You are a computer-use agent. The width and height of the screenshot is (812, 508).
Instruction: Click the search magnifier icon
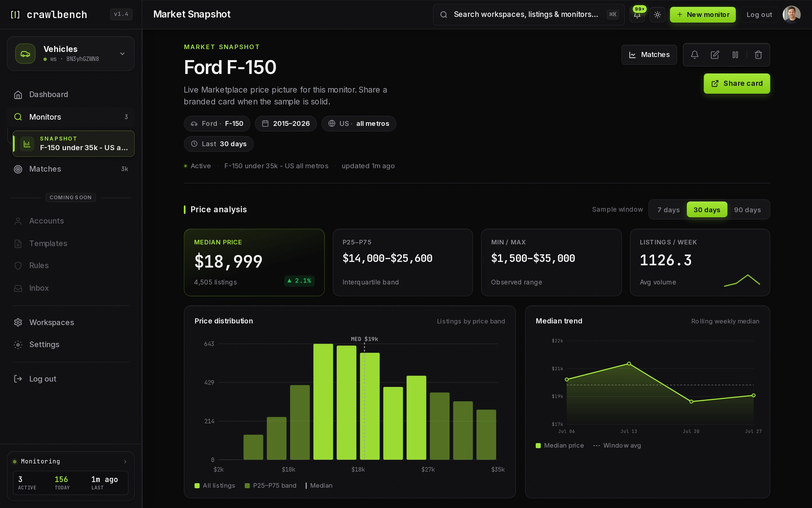443,14
